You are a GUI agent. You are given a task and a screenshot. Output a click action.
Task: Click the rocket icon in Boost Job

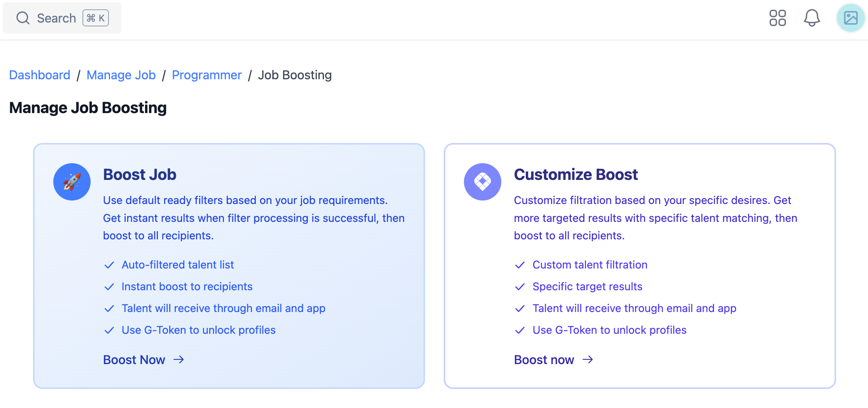click(x=72, y=182)
